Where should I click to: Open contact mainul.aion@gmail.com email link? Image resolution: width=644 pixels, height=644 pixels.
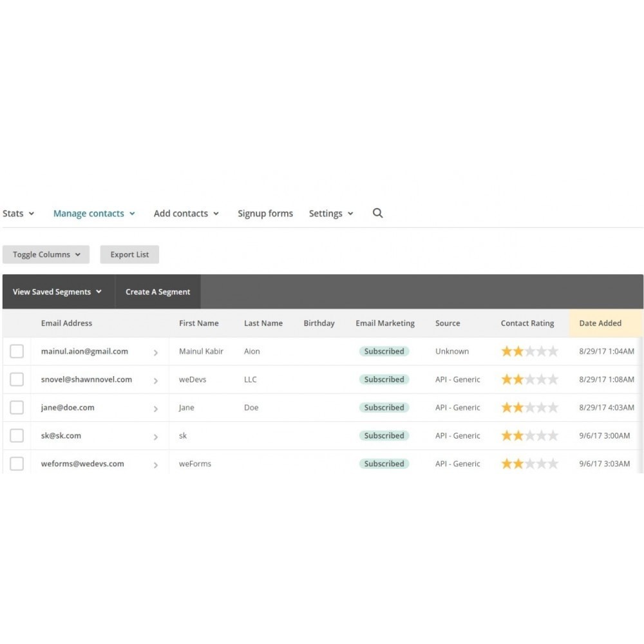click(x=84, y=351)
